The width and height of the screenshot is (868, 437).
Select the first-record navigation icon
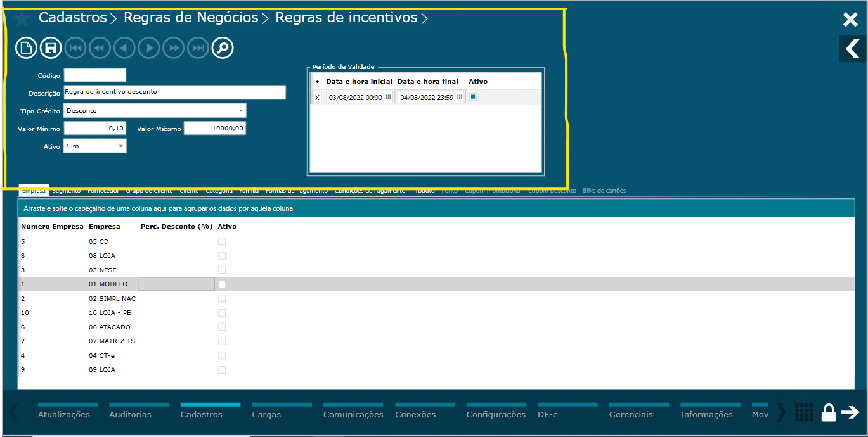tap(75, 47)
